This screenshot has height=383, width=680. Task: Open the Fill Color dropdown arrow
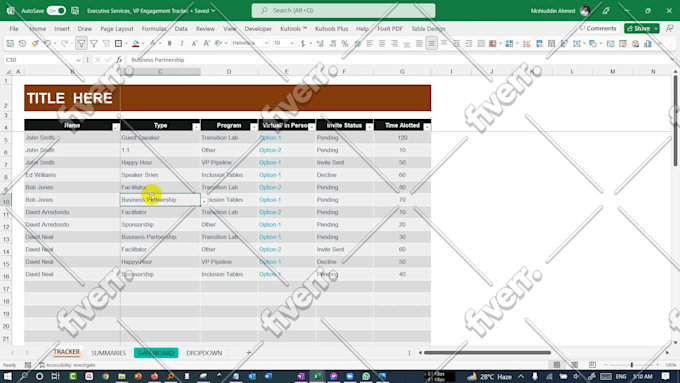click(143, 43)
